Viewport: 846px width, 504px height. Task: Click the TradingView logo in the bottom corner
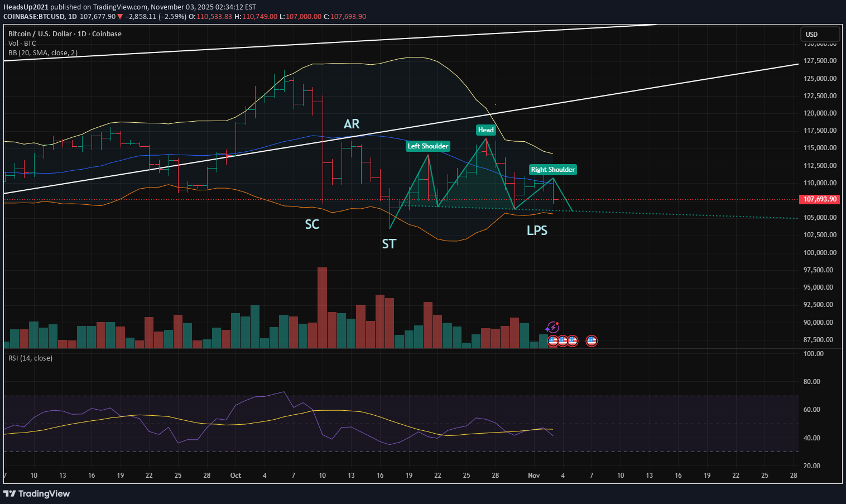click(x=37, y=494)
